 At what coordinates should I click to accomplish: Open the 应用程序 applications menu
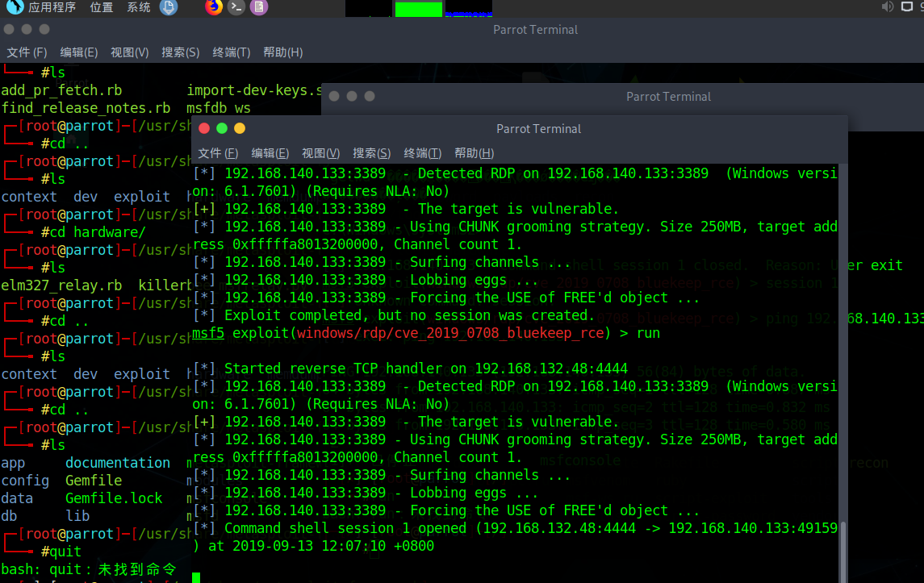click(x=52, y=7)
